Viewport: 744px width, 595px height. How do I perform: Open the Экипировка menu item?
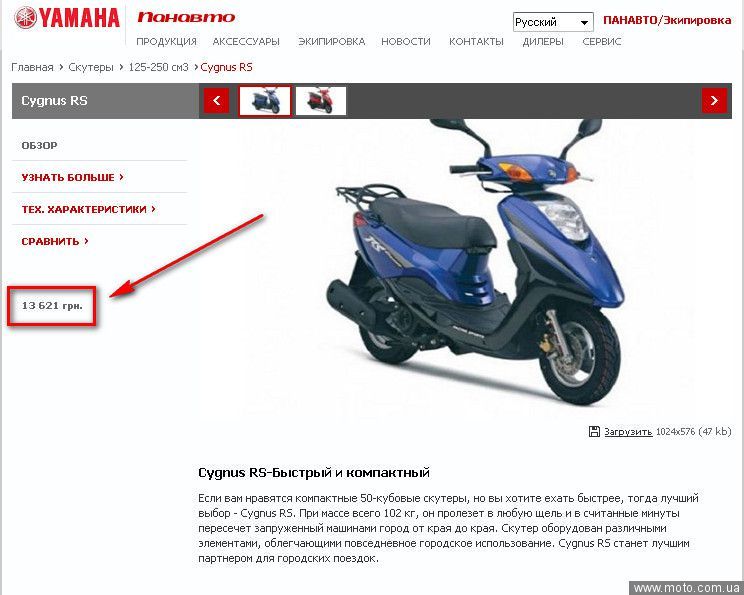click(332, 42)
